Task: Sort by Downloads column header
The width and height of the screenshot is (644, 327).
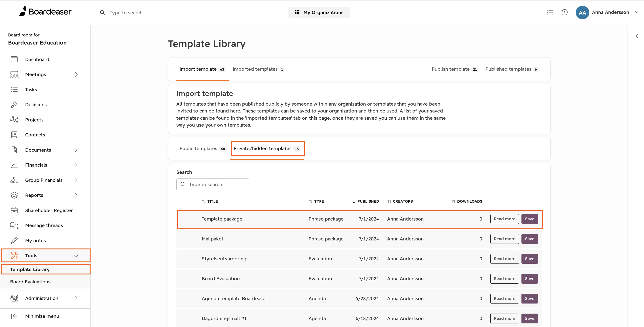Action: [467, 201]
